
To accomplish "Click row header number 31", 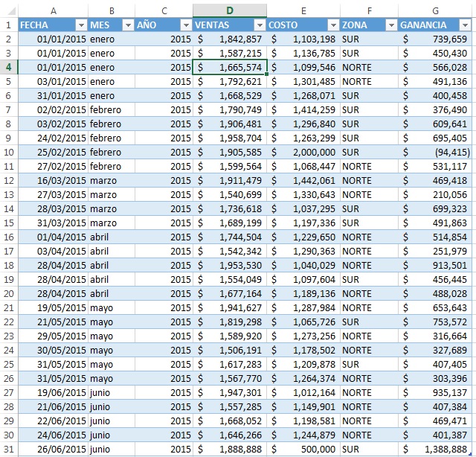I will 7,449.
